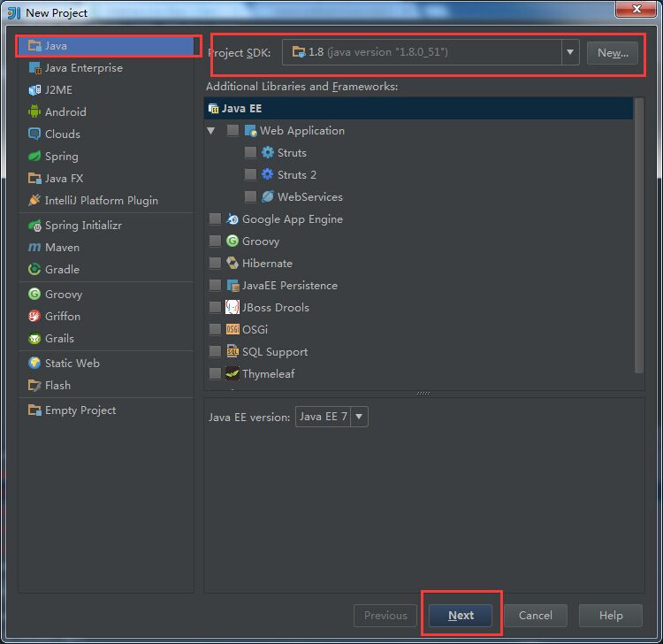
Task: Click the Maven m icon
Action: [34, 247]
